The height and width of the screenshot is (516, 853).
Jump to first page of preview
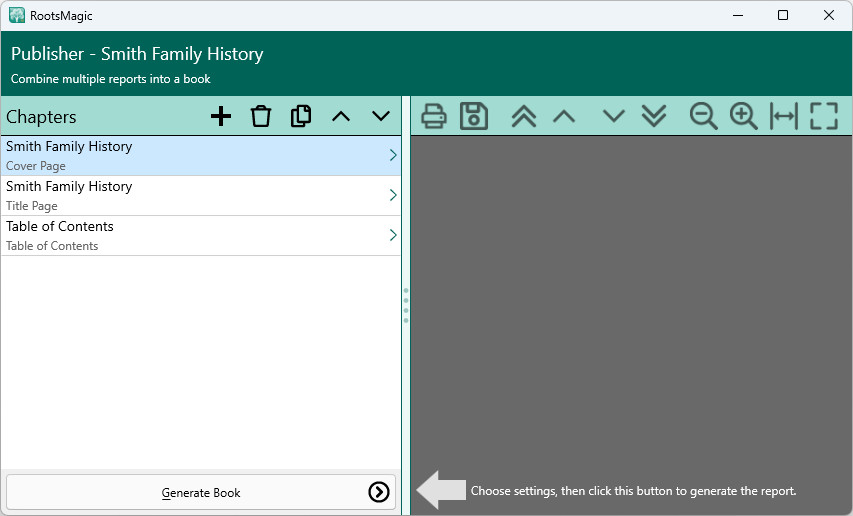pyautogui.click(x=524, y=116)
